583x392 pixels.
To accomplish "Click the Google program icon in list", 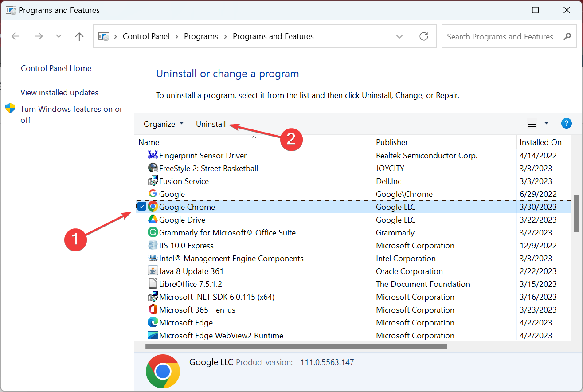I will [153, 194].
